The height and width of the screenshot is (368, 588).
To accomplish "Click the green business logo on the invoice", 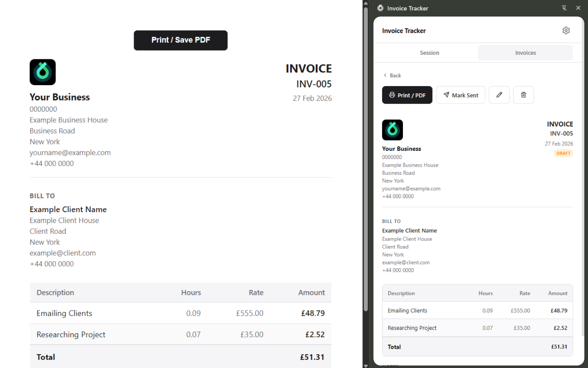I will click(42, 72).
